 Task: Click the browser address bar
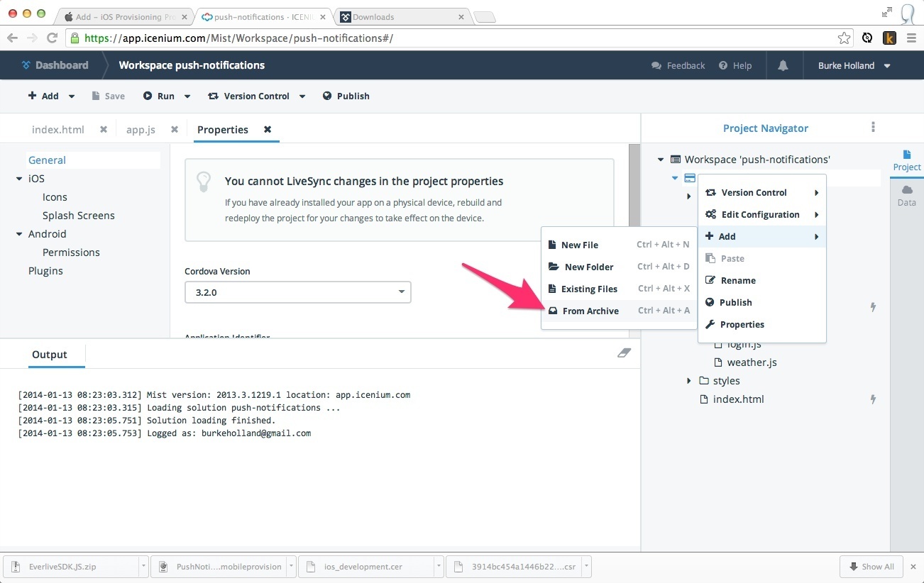pyautogui.click(x=454, y=38)
